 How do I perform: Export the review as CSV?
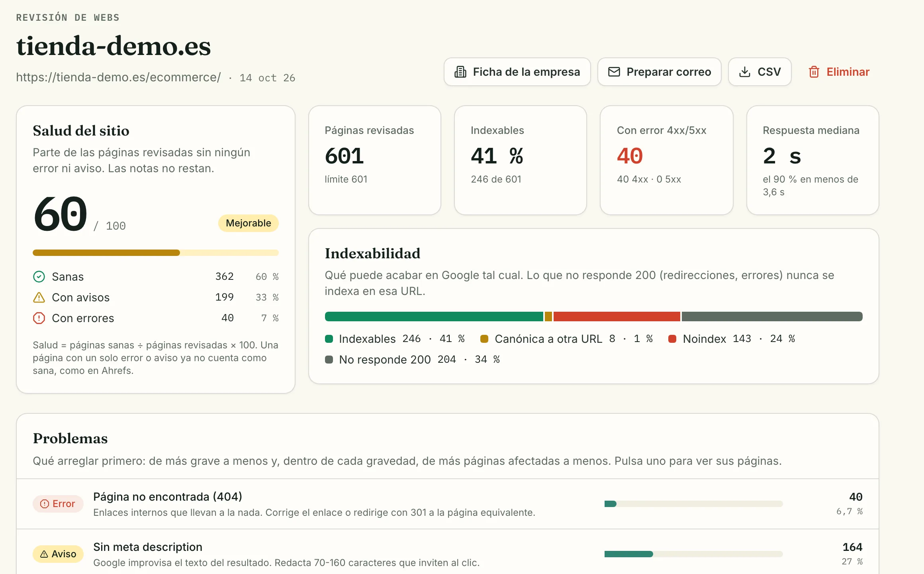pyautogui.click(x=760, y=72)
